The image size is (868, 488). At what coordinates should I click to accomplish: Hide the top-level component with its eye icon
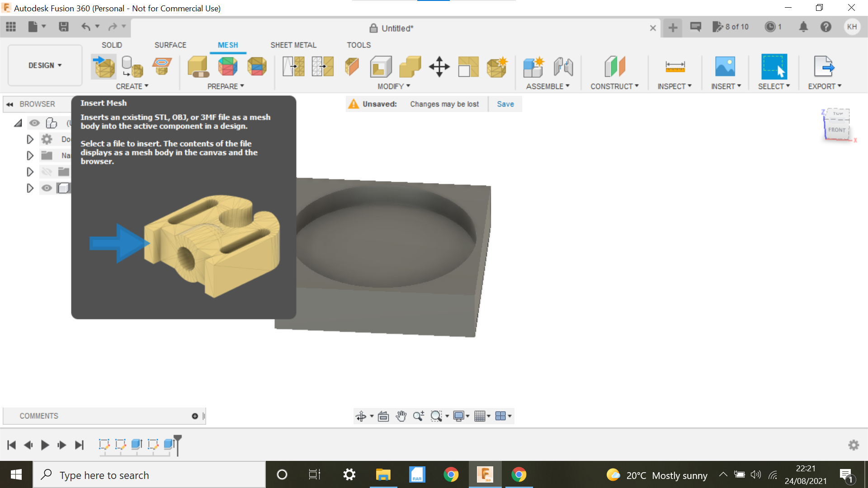(35, 122)
